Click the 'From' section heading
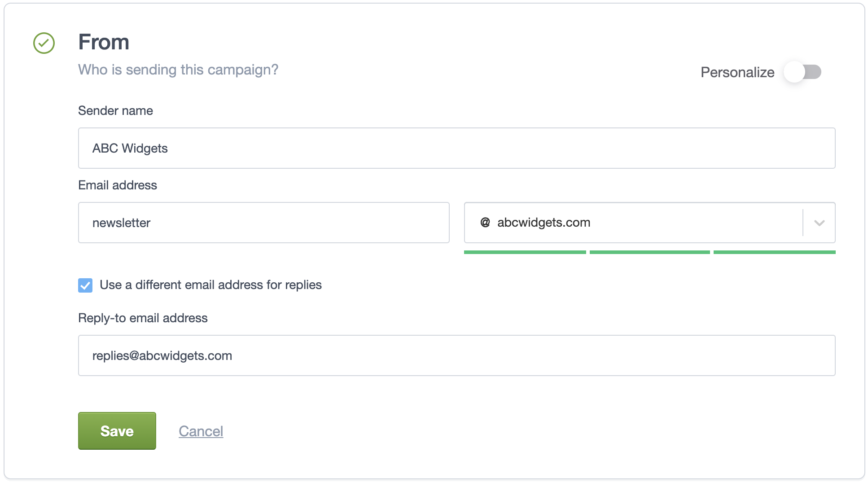868x482 pixels. coord(104,42)
